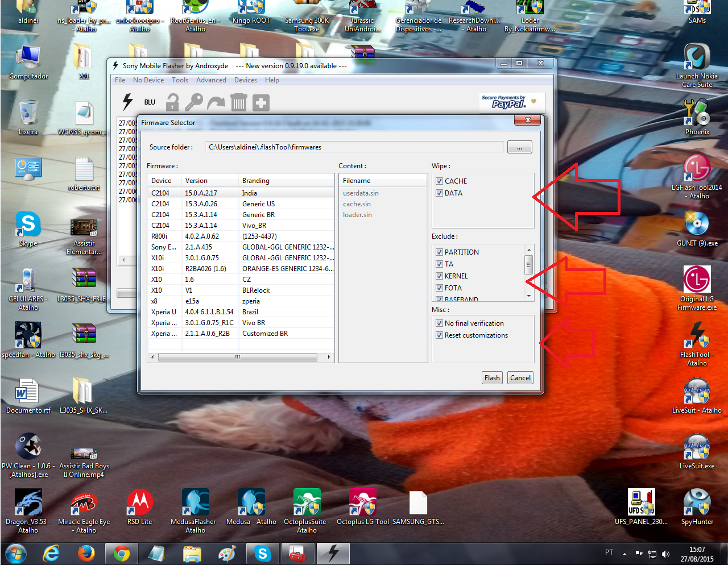Click the curved arrow toolbar icon
The height and width of the screenshot is (582, 728).
(216, 102)
